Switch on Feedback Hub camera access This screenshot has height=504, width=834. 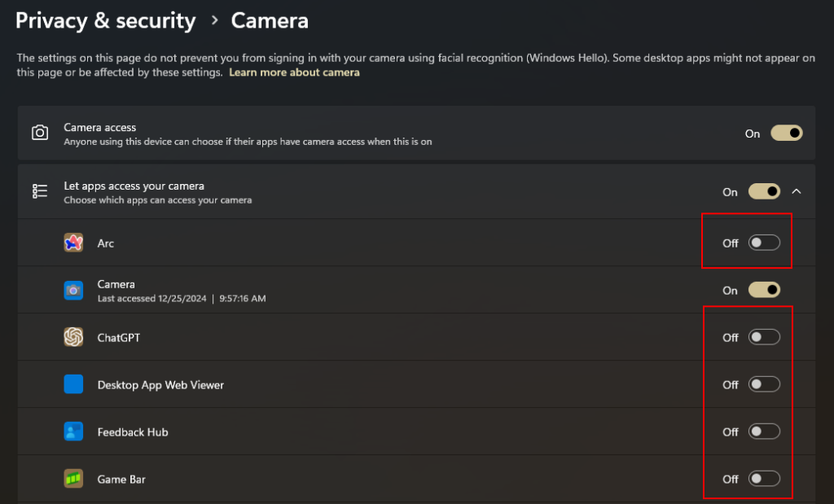(x=764, y=432)
